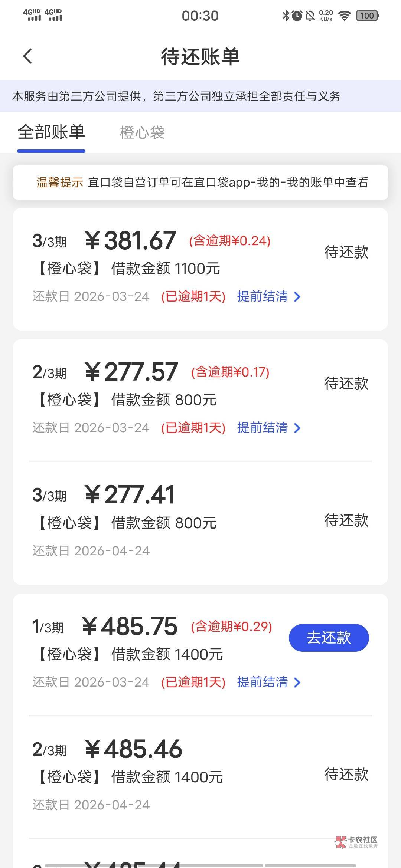Tap the 卡农社区 watermark logo
This screenshot has width=401, height=868.
coord(356,842)
